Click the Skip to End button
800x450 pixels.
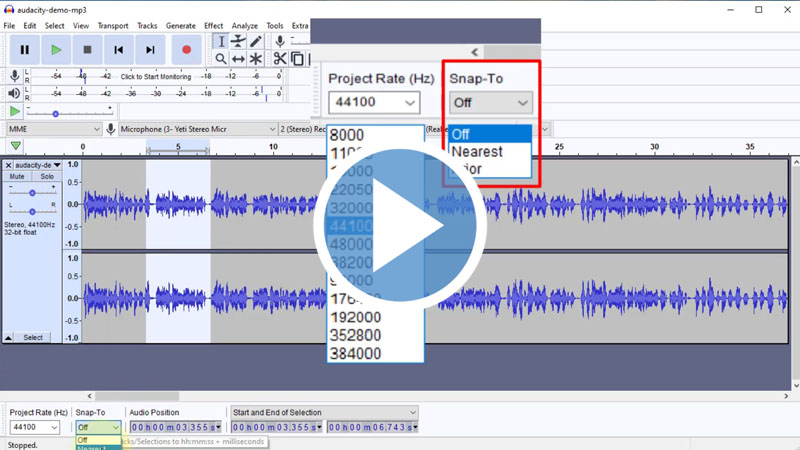[x=150, y=49]
